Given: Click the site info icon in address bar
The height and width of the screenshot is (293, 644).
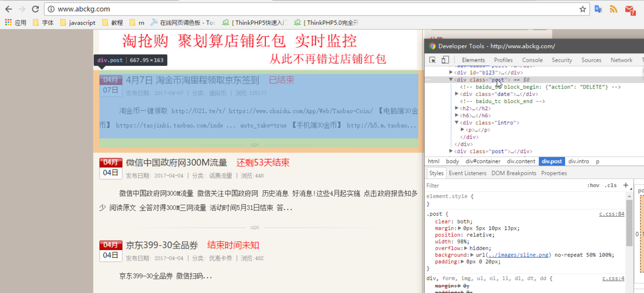Looking at the screenshot, I should 51,9.
